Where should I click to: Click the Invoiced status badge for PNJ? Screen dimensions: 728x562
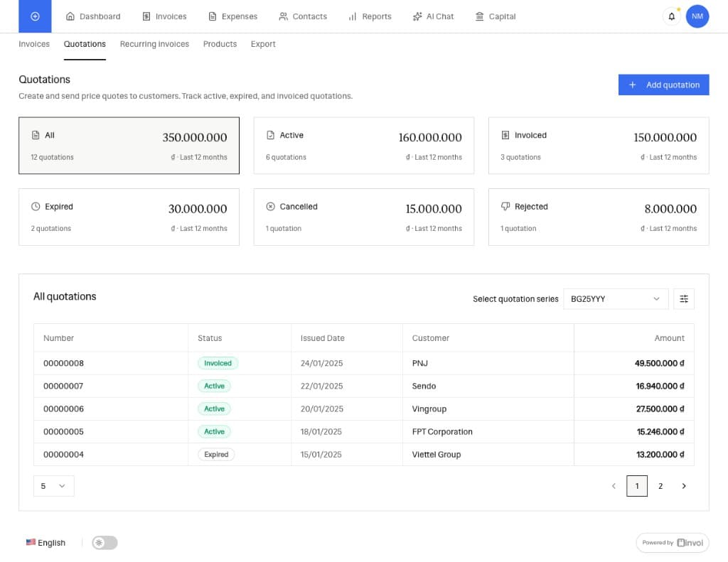coord(218,363)
